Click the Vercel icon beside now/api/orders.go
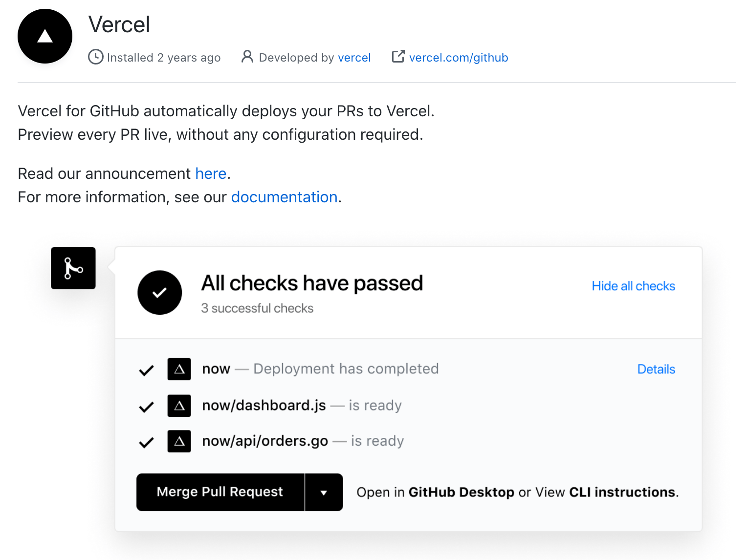Screen dimensions: 747x560 pyautogui.click(x=179, y=441)
